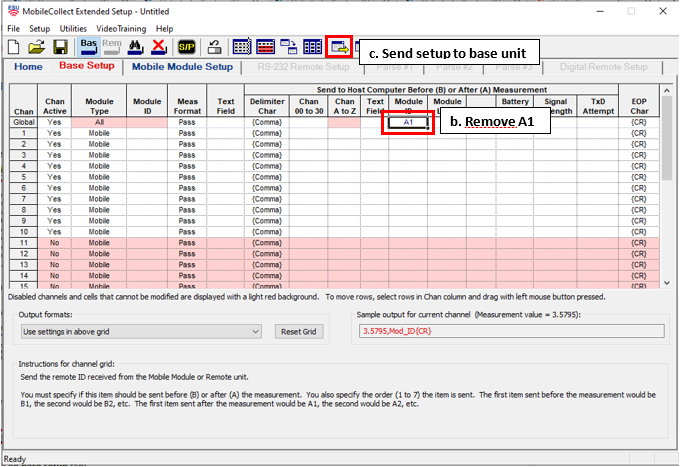Viewport: 681px width, 467px height.
Task: Click Module Type Mobile cell for channel 3
Action: tap(99, 155)
